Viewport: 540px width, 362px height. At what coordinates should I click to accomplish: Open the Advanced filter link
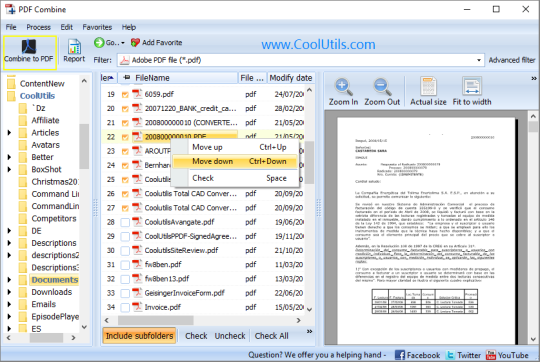(x=512, y=60)
